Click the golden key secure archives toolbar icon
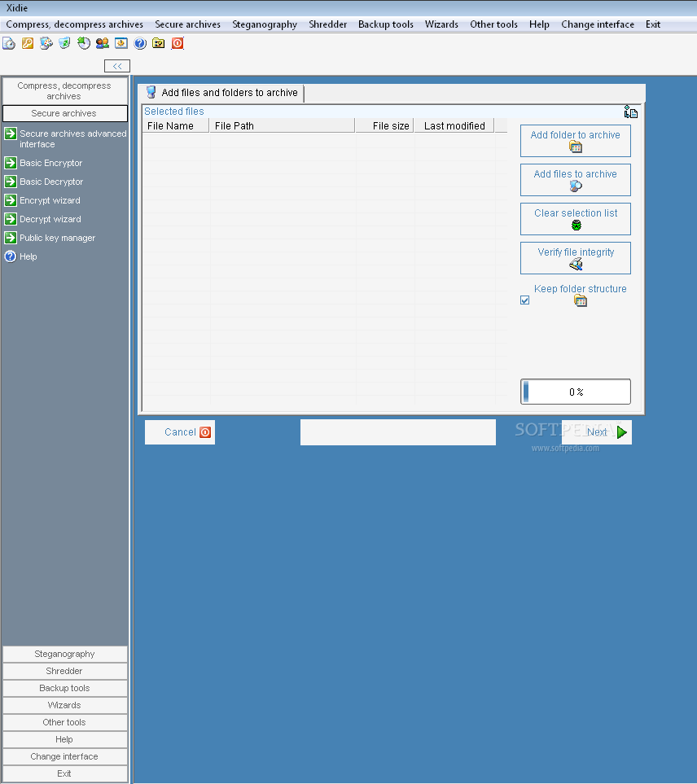This screenshot has height=784, width=697. coord(28,43)
